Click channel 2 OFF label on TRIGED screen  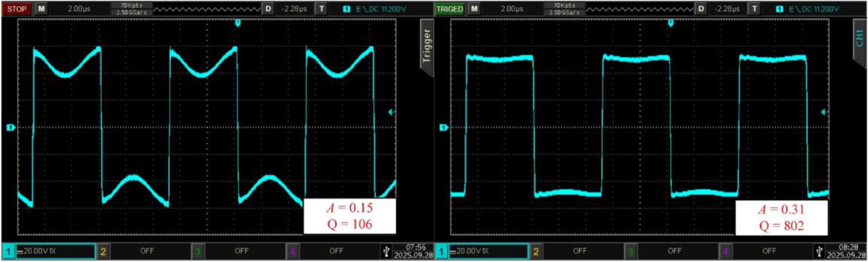click(x=580, y=251)
